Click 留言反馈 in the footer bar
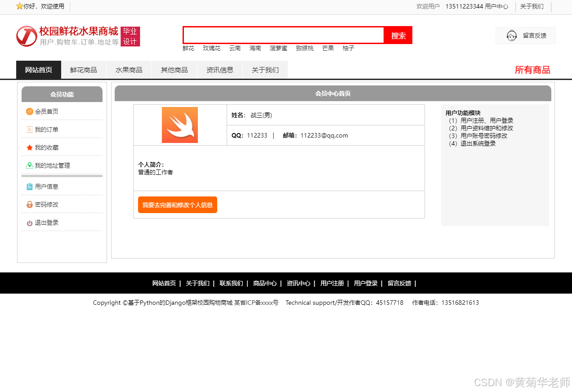This screenshot has height=392, width=572. tap(399, 283)
